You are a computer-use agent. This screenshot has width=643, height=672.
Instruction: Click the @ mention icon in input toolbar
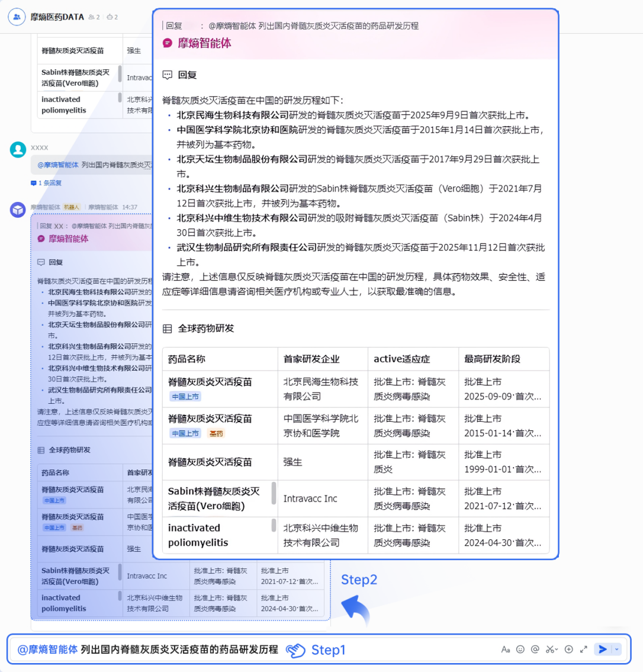pyautogui.click(x=535, y=650)
